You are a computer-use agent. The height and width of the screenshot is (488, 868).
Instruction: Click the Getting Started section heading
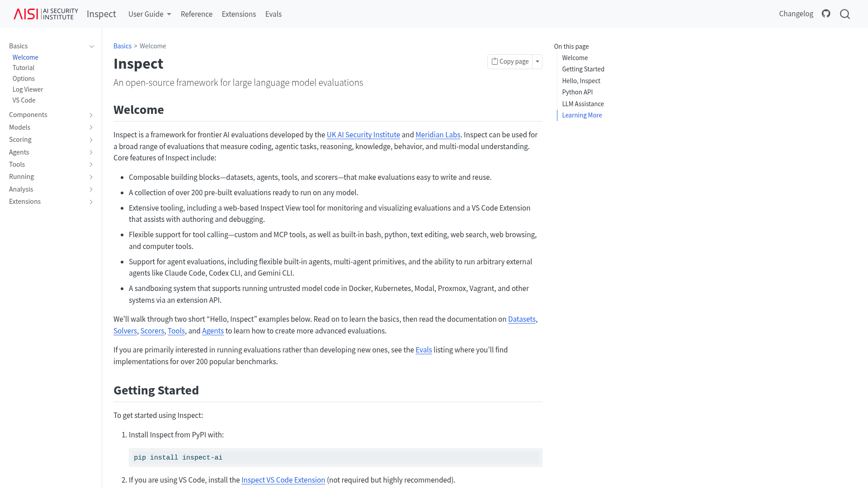[x=156, y=390]
